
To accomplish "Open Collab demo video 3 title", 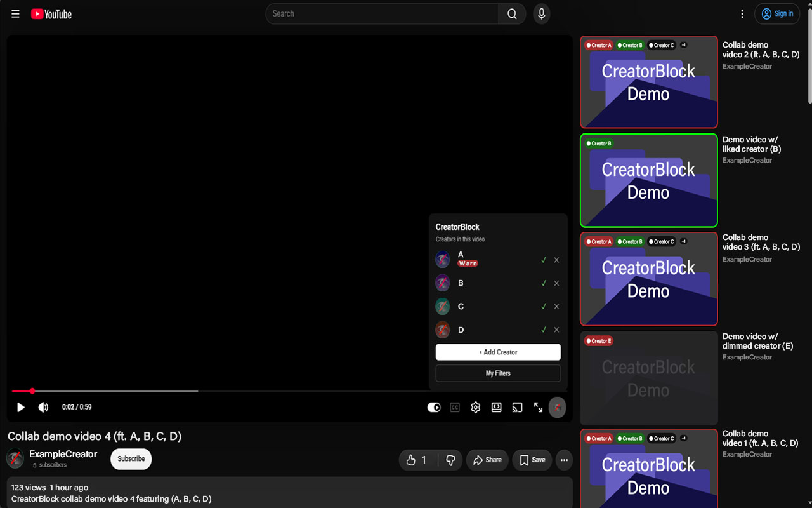I will pos(761,242).
